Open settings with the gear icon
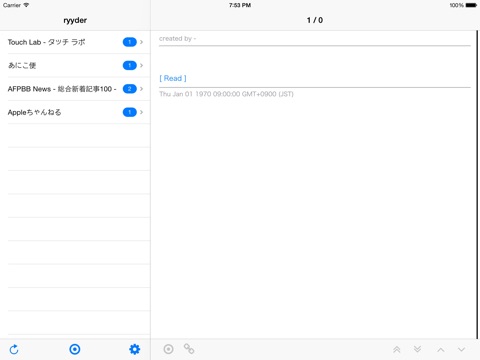This screenshot has height=360, width=480. point(135,349)
